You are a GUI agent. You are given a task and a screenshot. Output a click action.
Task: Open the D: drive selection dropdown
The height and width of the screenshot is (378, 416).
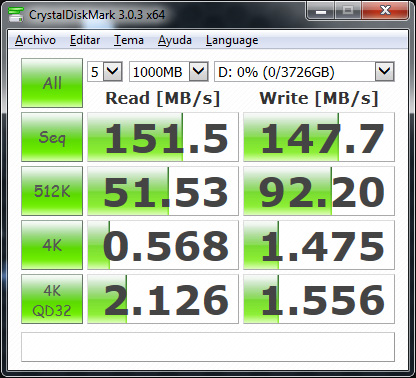[x=304, y=71]
